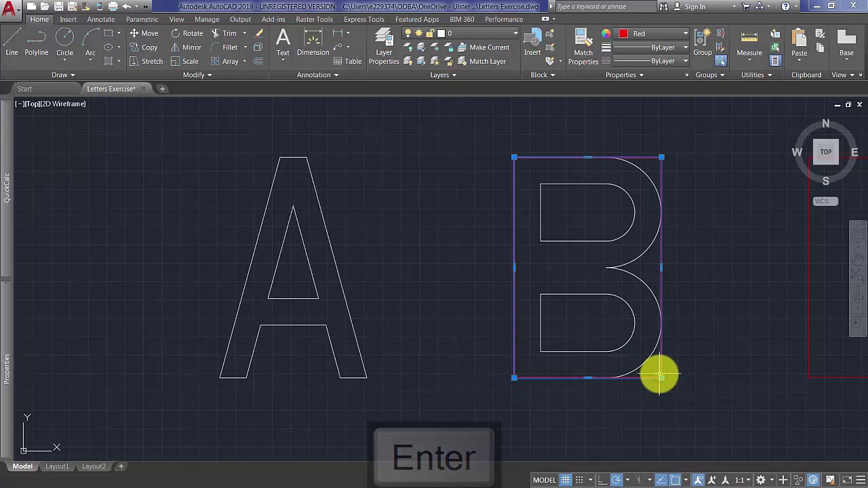This screenshot has width=868, height=488.
Task: Activate the Move command
Action: (144, 33)
